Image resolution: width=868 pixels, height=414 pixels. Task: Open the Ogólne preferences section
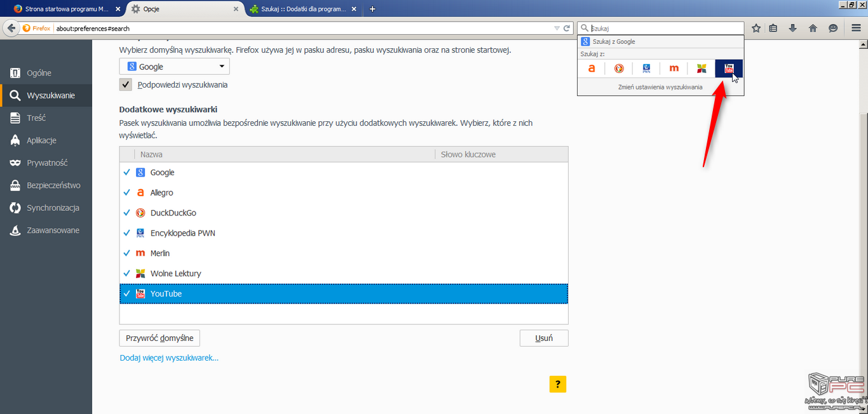pyautogui.click(x=46, y=73)
